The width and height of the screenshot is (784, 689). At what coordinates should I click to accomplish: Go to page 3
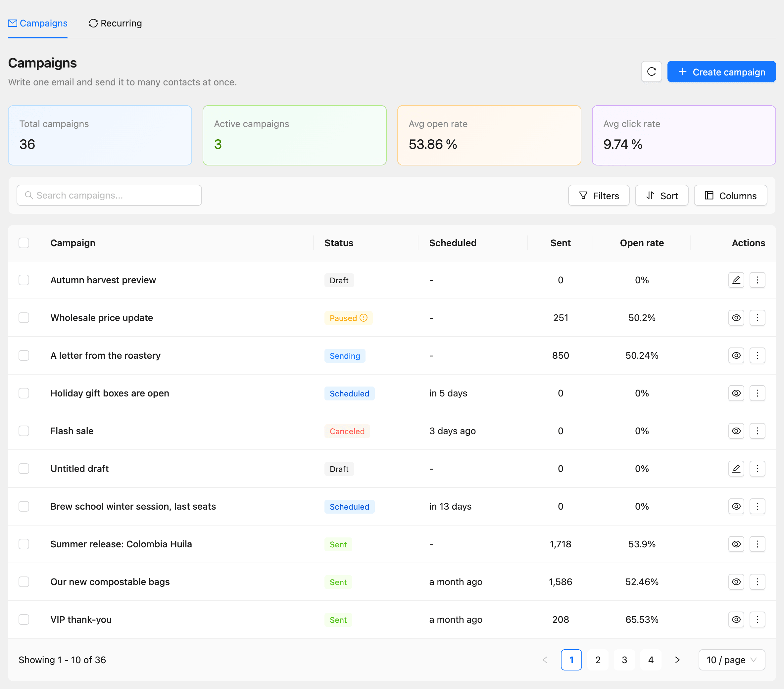pyautogui.click(x=624, y=660)
